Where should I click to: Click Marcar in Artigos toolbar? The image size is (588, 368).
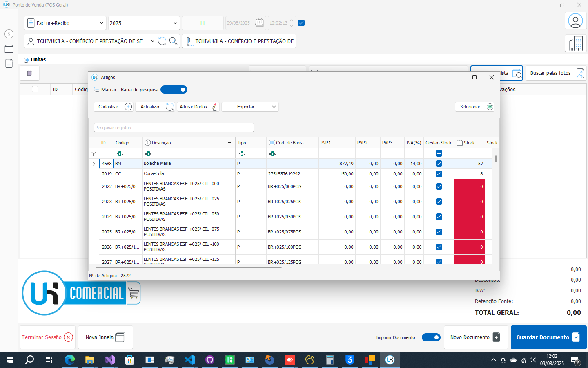pos(105,90)
